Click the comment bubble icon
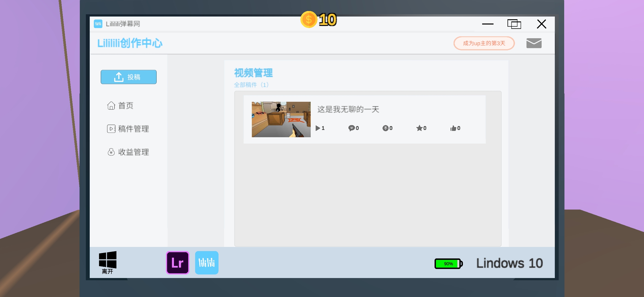This screenshot has height=297, width=644. pyautogui.click(x=351, y=128)
